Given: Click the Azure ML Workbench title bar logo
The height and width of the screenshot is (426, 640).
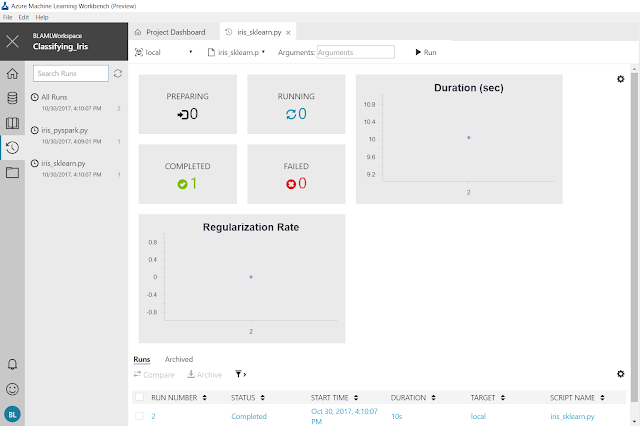Looking at the screenshot, I should (5, 6).
